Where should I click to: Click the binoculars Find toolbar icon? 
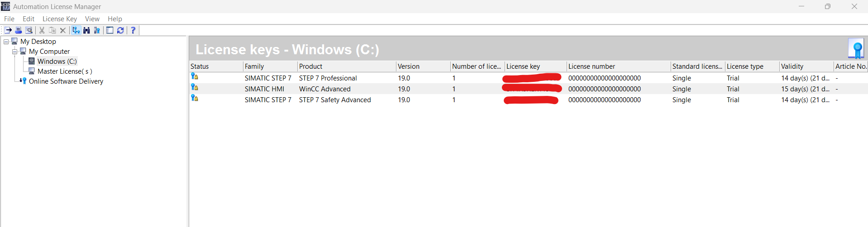(86, 30)
